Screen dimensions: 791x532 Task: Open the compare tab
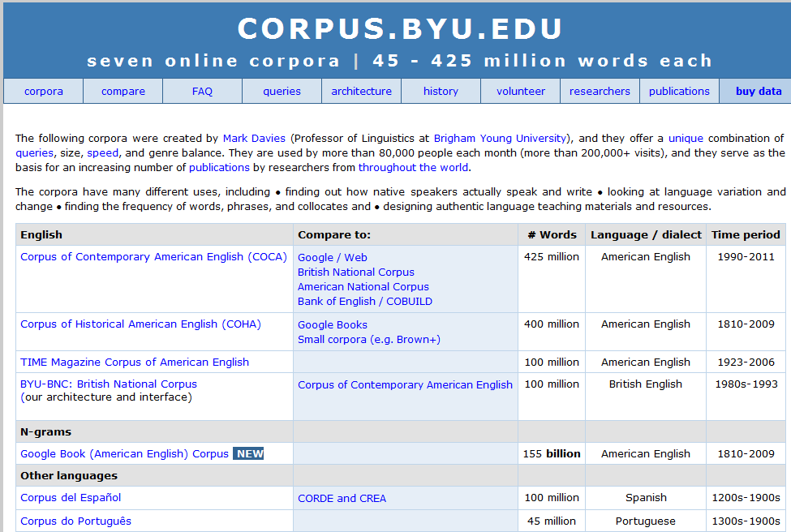123,92
